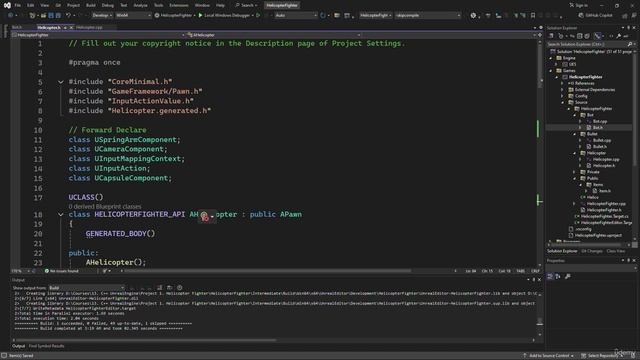Open the Build menu
The width and height of the screenshot is (640, 360).
(x=91, y=5)
